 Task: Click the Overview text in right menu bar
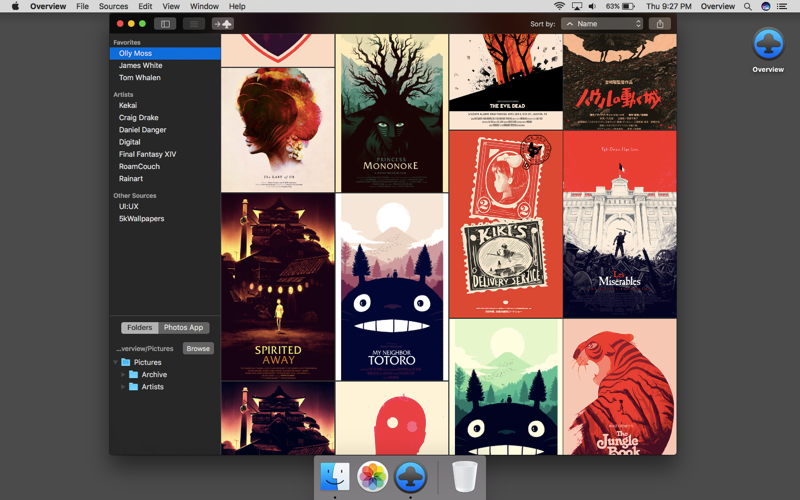pyautogui.click(x=717, y=6)
